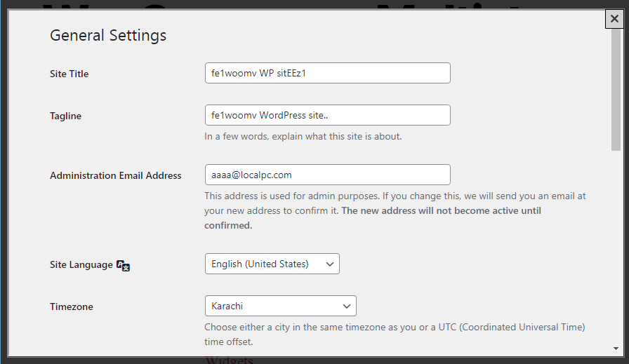Click the Administration Email Address label
The height and width of the screenshot is (364, 629).
coord(116,176)
